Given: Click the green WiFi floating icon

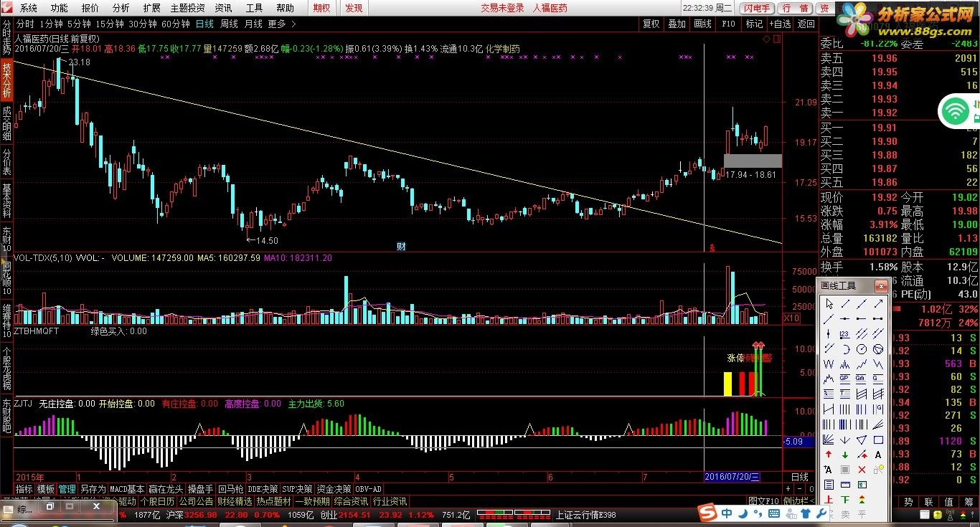Looking at the screenshot, I should (954, 110).
